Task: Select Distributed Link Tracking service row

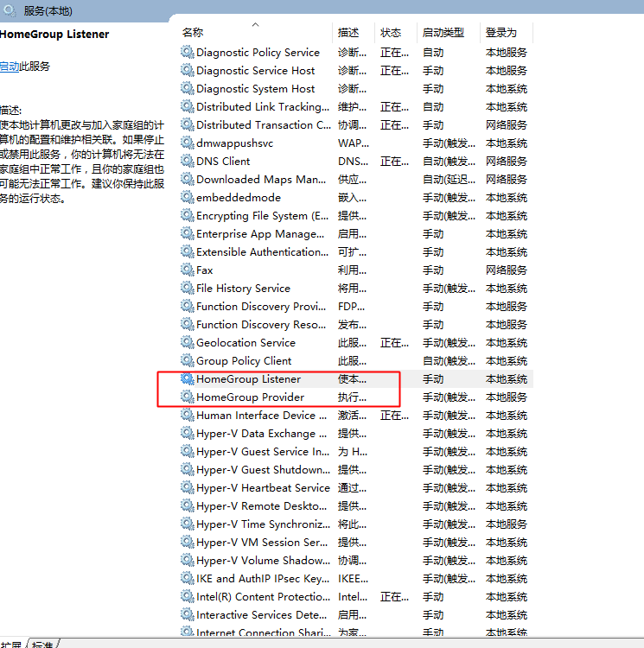Action: [356, 106]
